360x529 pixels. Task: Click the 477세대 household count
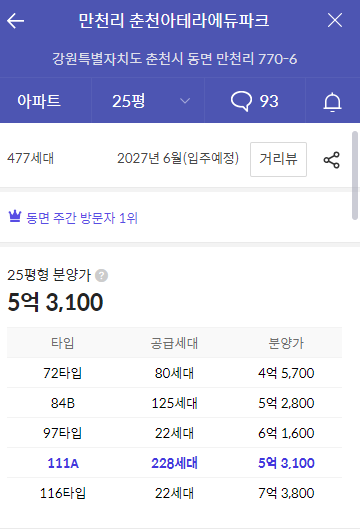(x=30, y=158)
